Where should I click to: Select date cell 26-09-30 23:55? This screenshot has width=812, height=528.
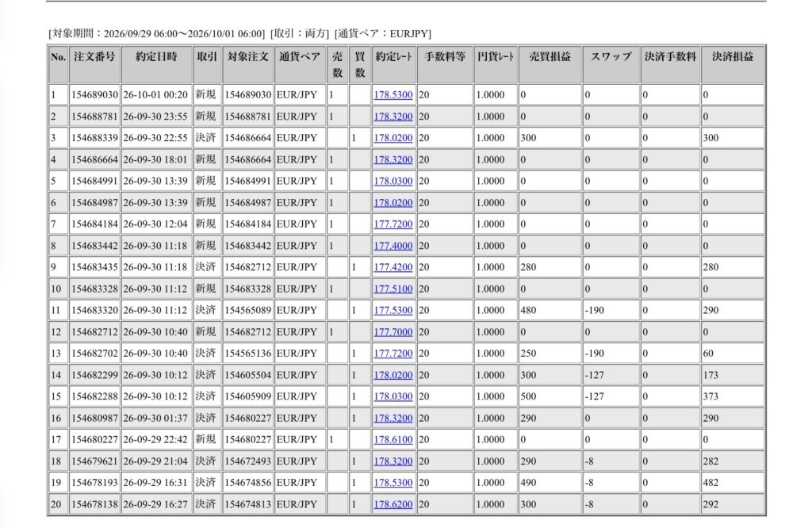155,117
